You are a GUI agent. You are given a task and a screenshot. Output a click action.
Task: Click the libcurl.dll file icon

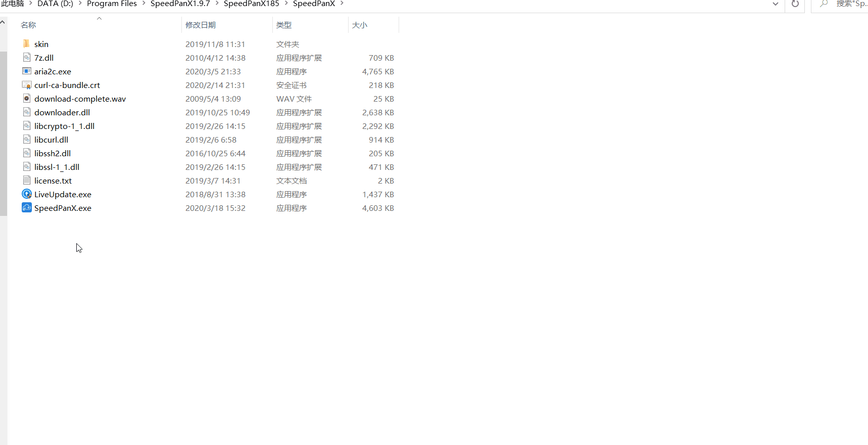[x=27, y=139]
